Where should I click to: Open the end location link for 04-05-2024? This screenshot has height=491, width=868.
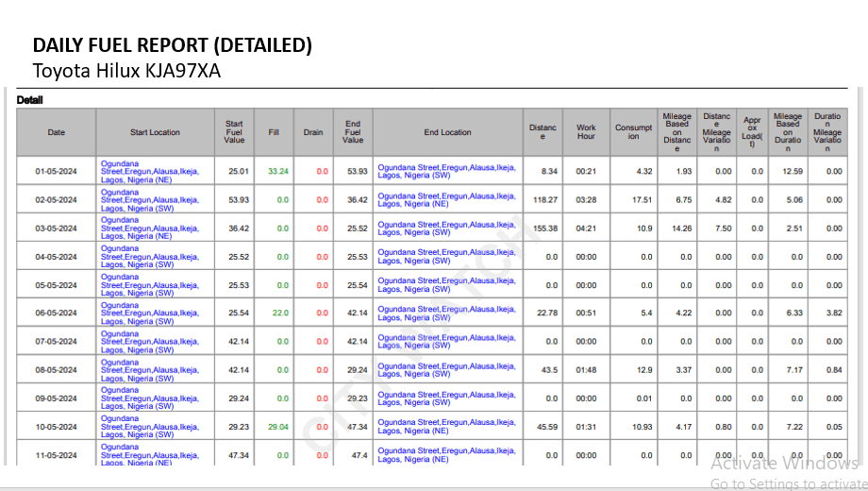(x=446, y=256)
